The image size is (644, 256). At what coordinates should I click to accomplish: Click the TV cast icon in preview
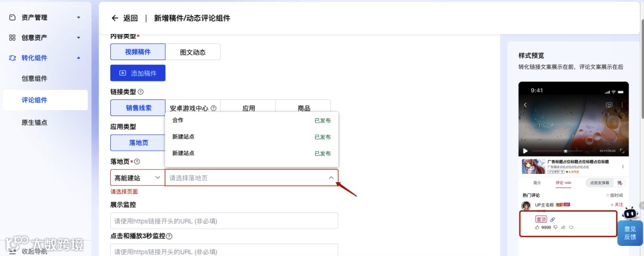tap(609, 105)
